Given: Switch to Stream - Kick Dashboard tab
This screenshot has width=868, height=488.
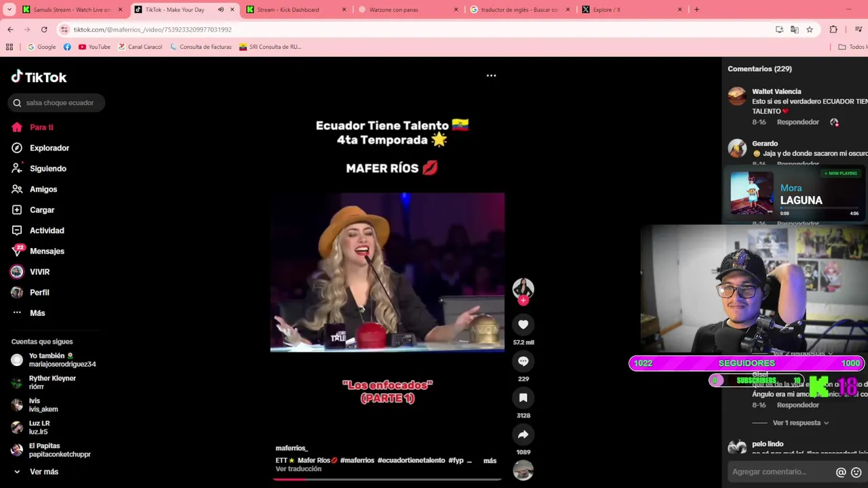Looking at the screenshot, I should [296, 9].
